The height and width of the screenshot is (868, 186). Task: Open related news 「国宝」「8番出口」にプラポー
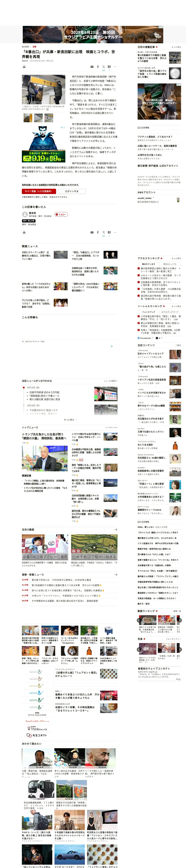click(x=86, y=256)
